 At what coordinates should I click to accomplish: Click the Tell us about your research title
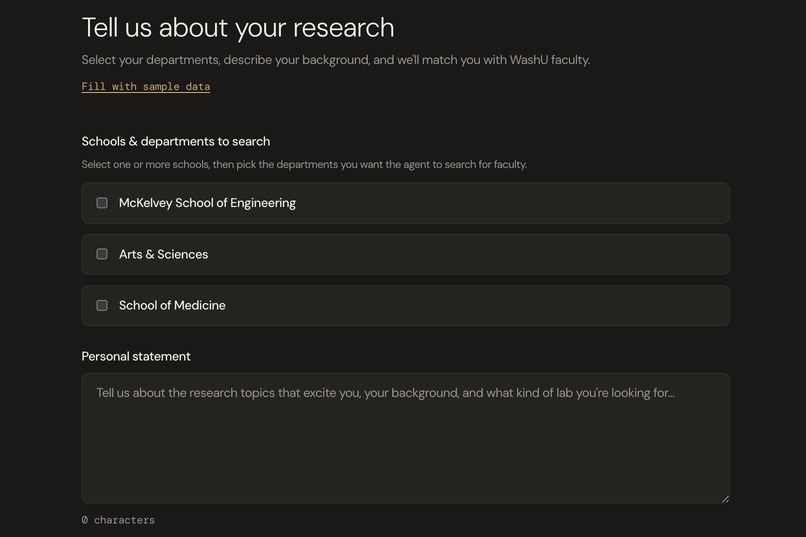[x=238, y=27]
